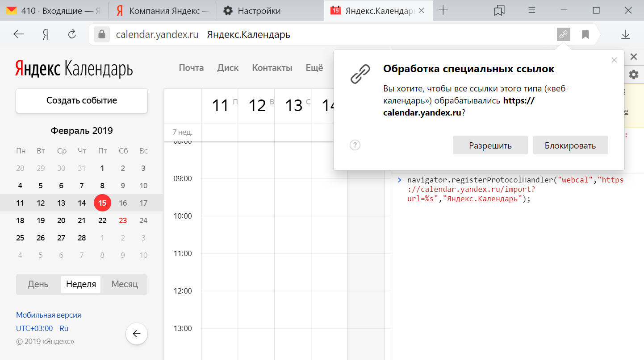Click the padlock site security icon
The width and height of the screenshot is (644, 360).
click(102, 34)
